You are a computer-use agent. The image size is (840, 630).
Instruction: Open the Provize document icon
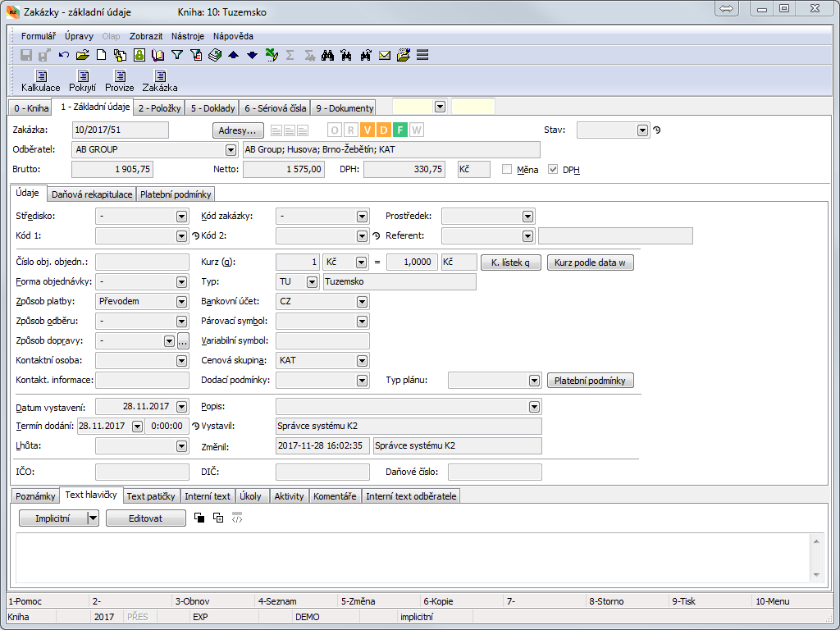coord(119,76)
